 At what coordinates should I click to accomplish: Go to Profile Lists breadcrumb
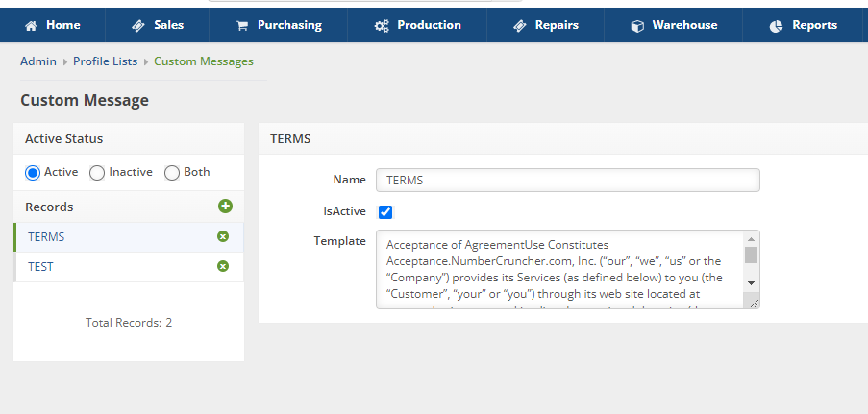coord(105,61)
